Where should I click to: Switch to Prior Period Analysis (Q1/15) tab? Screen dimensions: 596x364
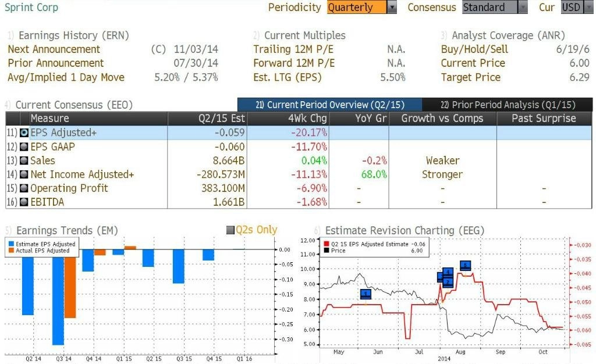[508, 105]
